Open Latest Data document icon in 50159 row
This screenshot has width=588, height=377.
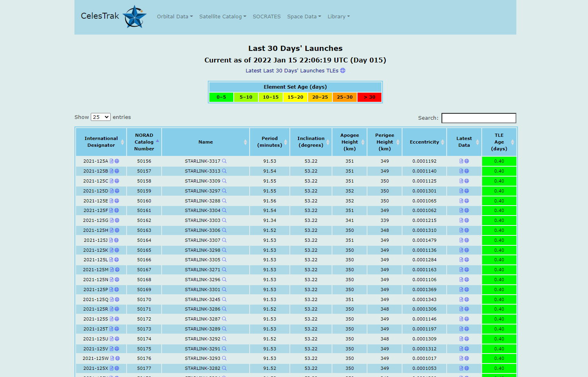[x=461, y=191]
